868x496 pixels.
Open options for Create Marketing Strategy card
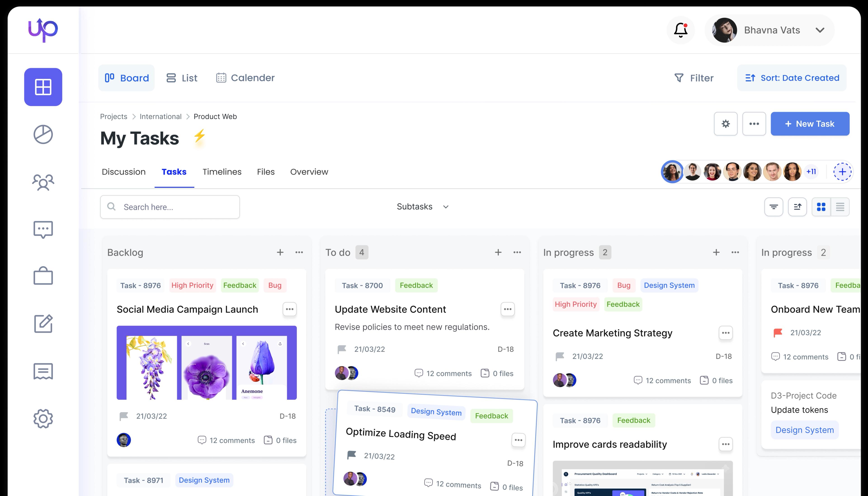click(x=726, y=333)
